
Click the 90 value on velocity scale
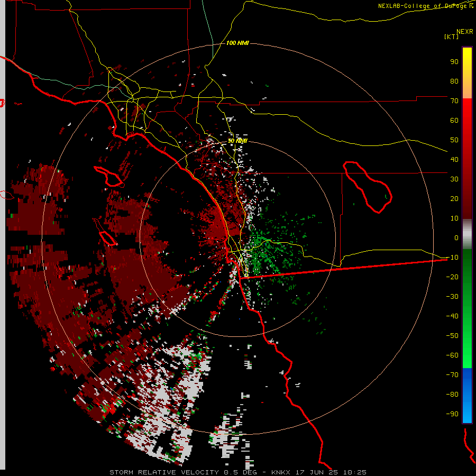[454, 62]
